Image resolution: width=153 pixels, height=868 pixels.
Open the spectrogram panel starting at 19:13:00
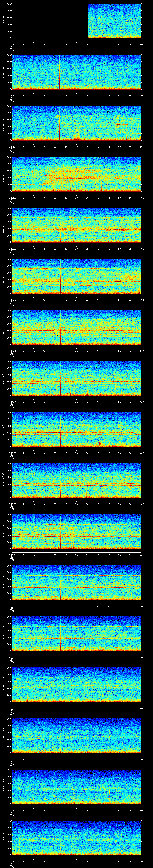point(77,225)
